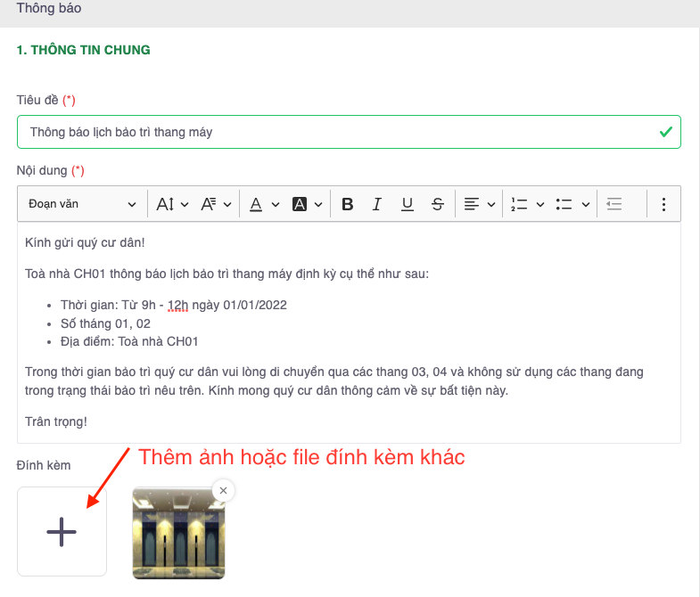Show more toolbar items via three dots
Screen dimensions: 700x597
point(663,204)
